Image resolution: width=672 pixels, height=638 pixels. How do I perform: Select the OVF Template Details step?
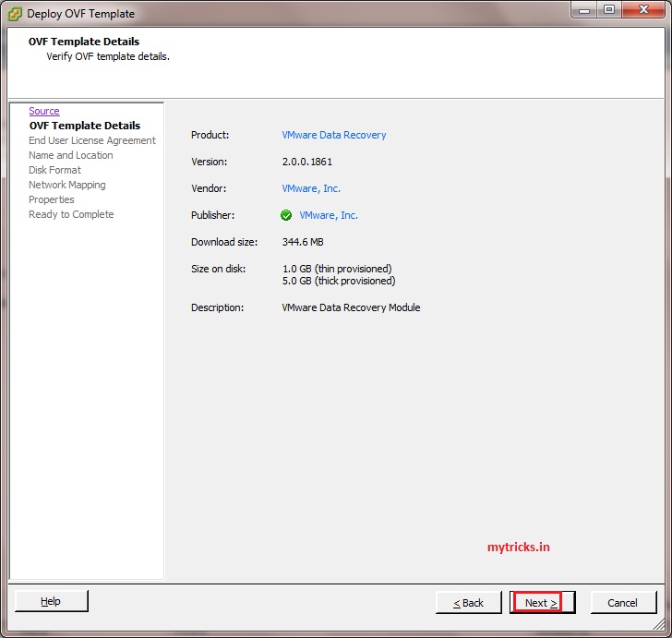point(85,126)
